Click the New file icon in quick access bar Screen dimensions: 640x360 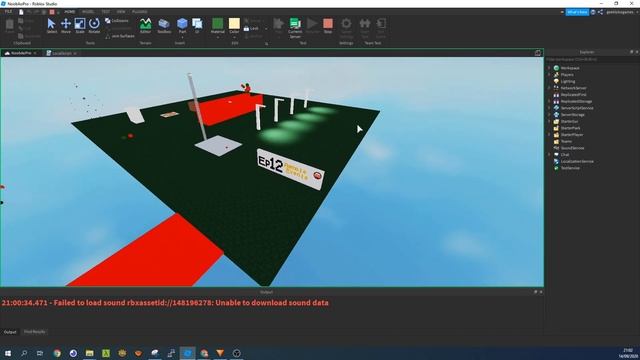[21, 12]
